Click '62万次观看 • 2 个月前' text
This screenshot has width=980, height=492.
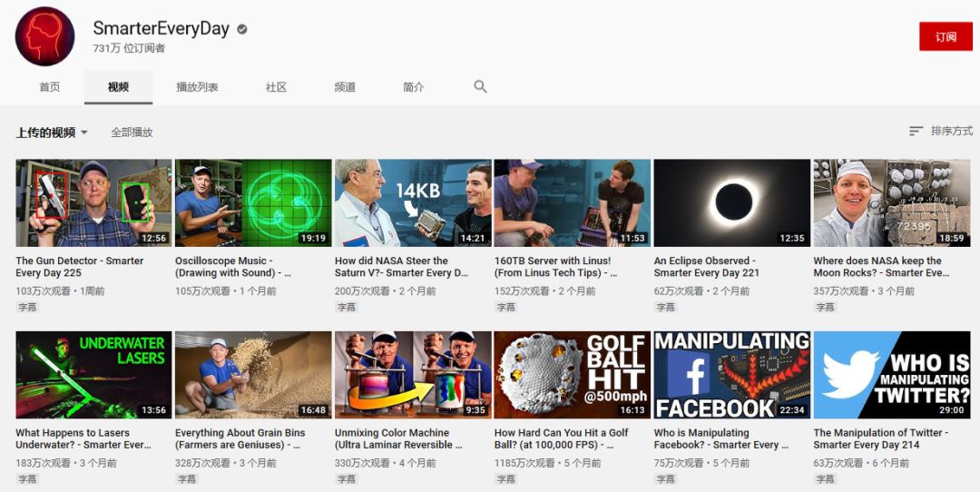[x=701, y=290]
